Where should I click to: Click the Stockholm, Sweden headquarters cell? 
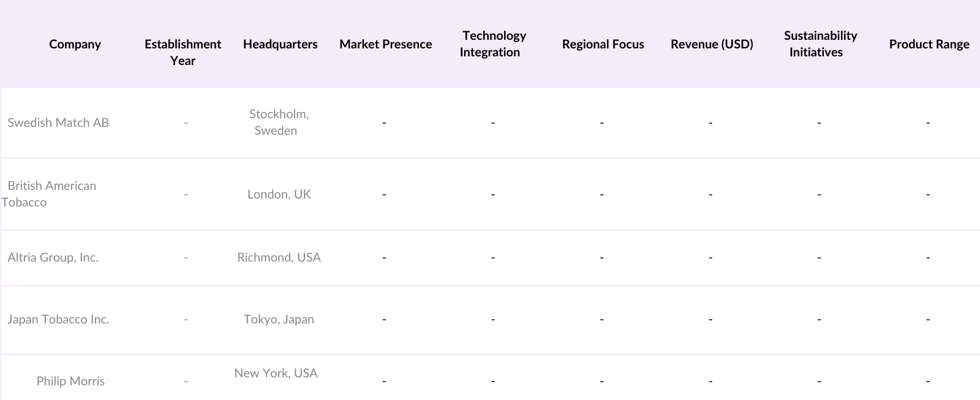pos(278,122)
